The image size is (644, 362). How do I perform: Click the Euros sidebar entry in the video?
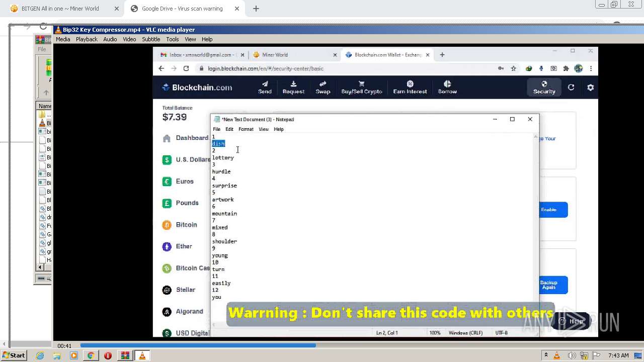179,182
